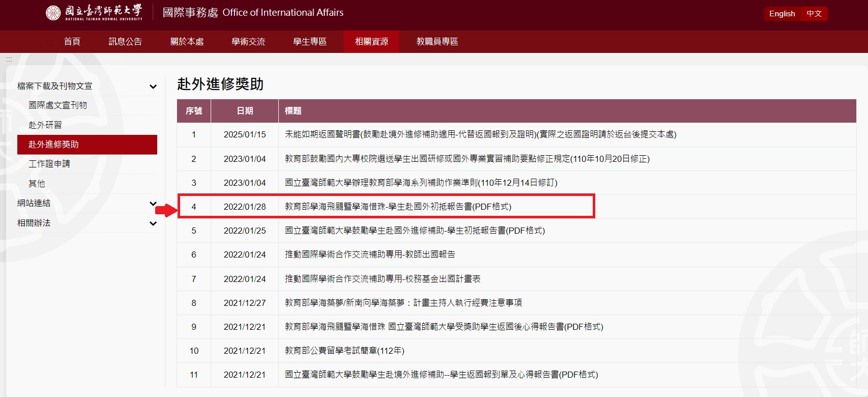Screen dimensions: 868x397
Task: Open the 訊息公告 menu
Action: 125,42
